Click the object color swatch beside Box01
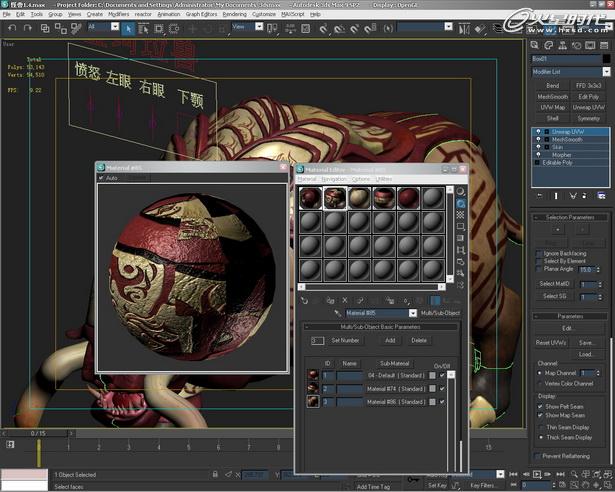This screenshot has width=615, height=492. (606, 59)
